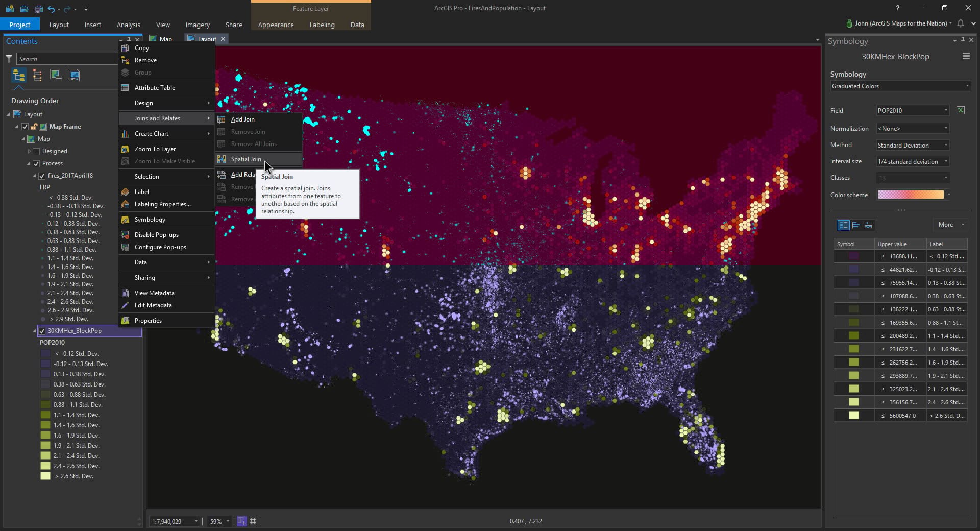
Task: Switch to Classes list view in Symbology
Action: coord(844,225)
